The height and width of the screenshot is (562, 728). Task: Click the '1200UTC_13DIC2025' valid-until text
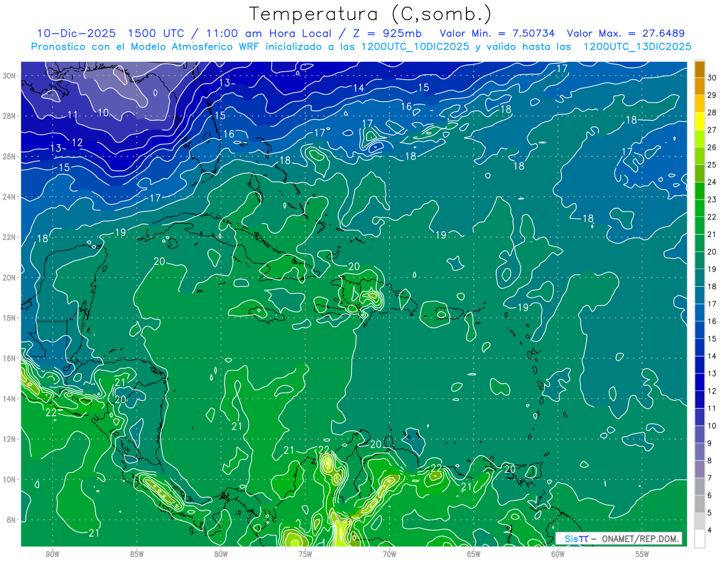637,47
